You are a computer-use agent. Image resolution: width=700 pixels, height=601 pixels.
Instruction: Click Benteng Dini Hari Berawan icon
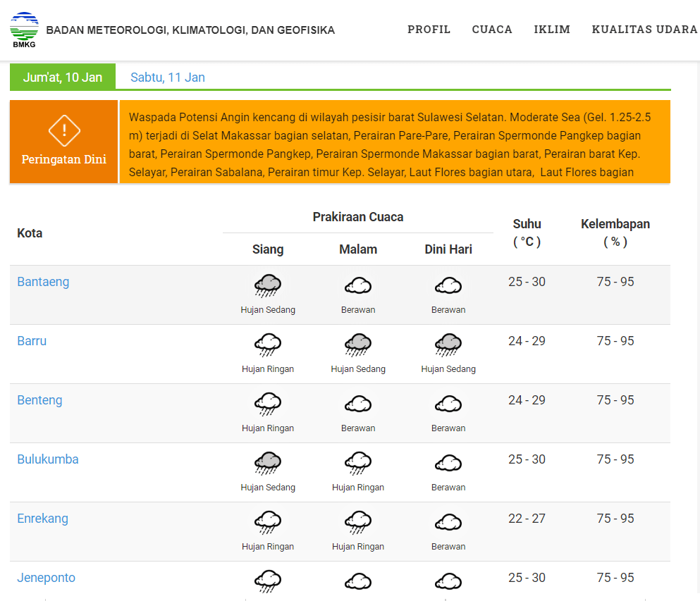click(448, 404)
